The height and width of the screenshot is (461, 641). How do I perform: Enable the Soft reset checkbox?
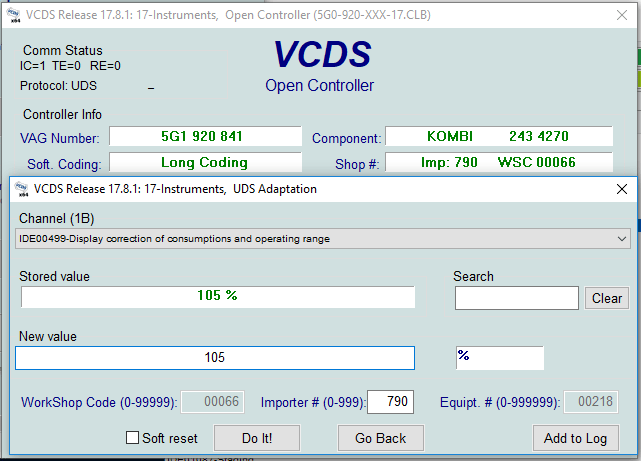[132, 437]
